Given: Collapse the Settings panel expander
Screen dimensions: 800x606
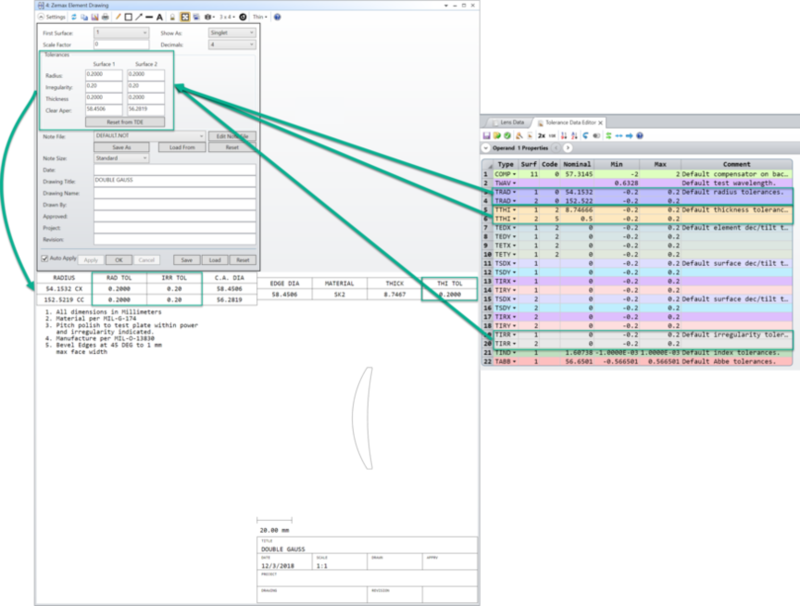Looking at the screenshot, I should tap(41, 17).
